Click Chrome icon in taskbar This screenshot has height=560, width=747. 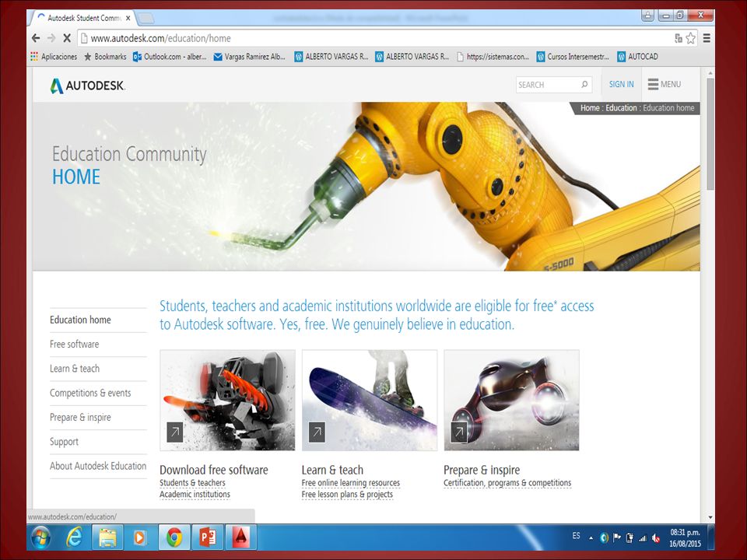(x=174, y=537)
